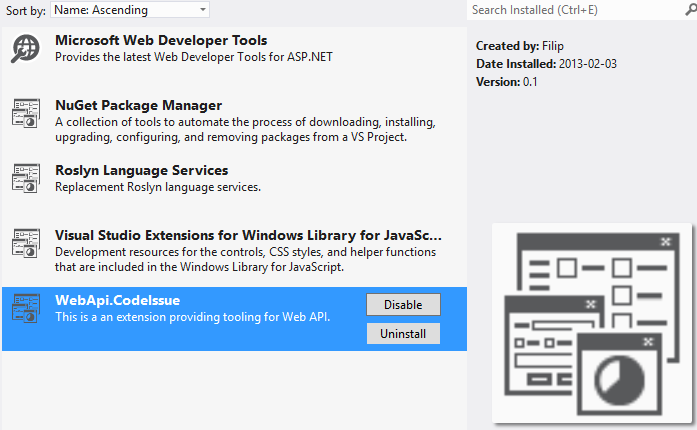Select the Microsoft Web Developer Tools title

161,40
